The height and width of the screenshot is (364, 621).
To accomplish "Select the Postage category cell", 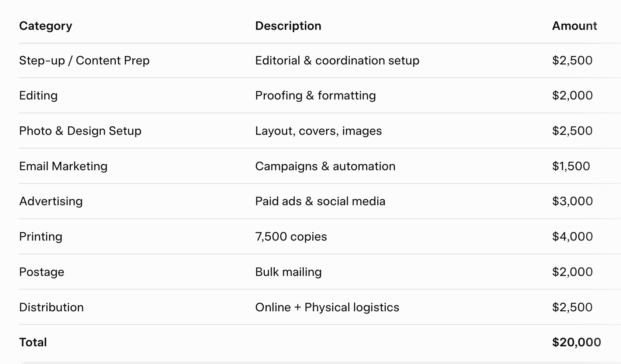I will pyautogui.click(x=42, y=272).
